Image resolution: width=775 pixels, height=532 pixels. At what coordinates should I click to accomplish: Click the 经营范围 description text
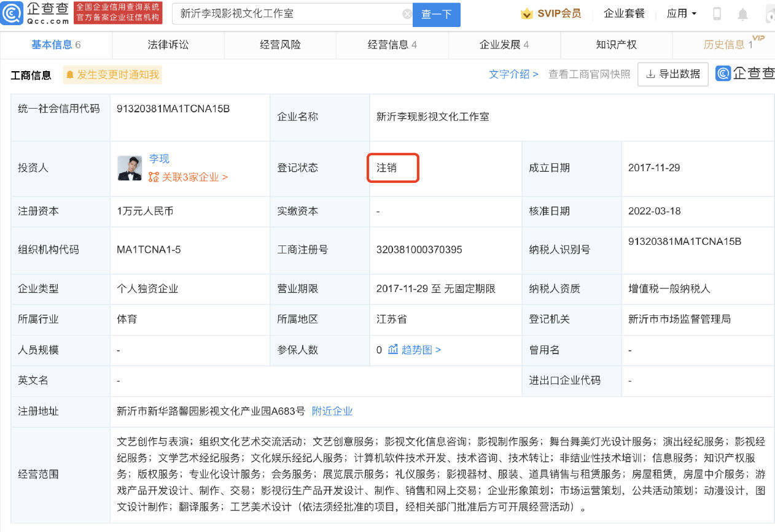click(441, 474)
